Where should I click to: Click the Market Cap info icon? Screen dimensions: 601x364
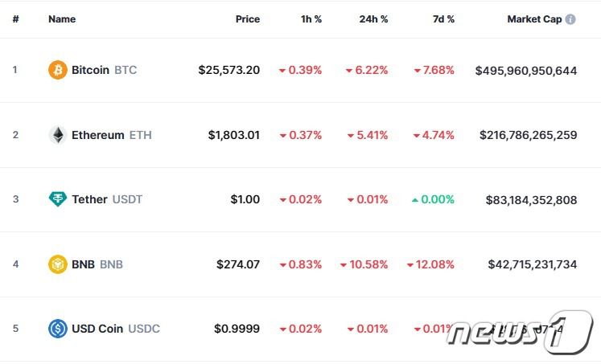(x=570, y=19)
